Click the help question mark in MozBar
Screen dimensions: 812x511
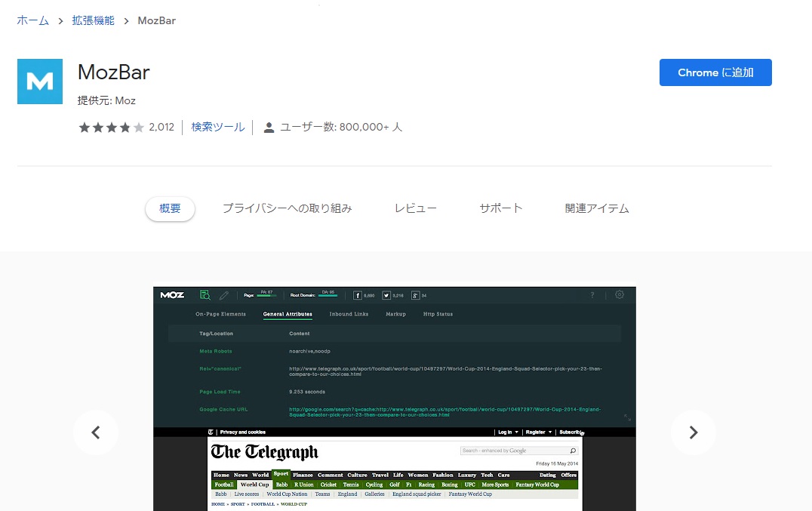[x=592, y=295]
